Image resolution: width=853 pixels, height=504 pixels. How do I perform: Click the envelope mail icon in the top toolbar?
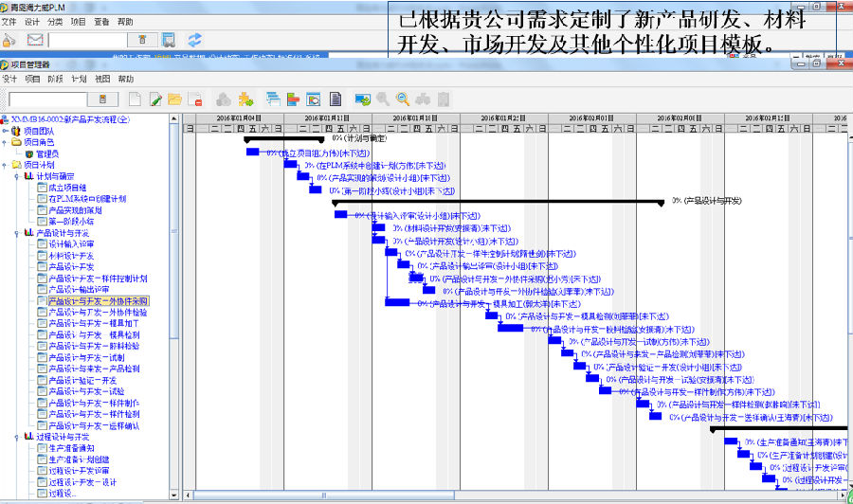tap(35, 40)
